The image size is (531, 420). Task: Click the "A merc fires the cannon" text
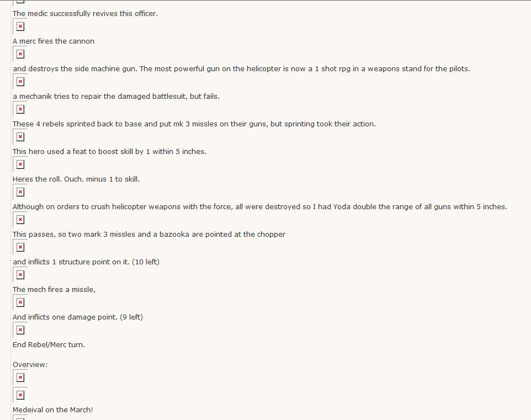click(54, 41)
